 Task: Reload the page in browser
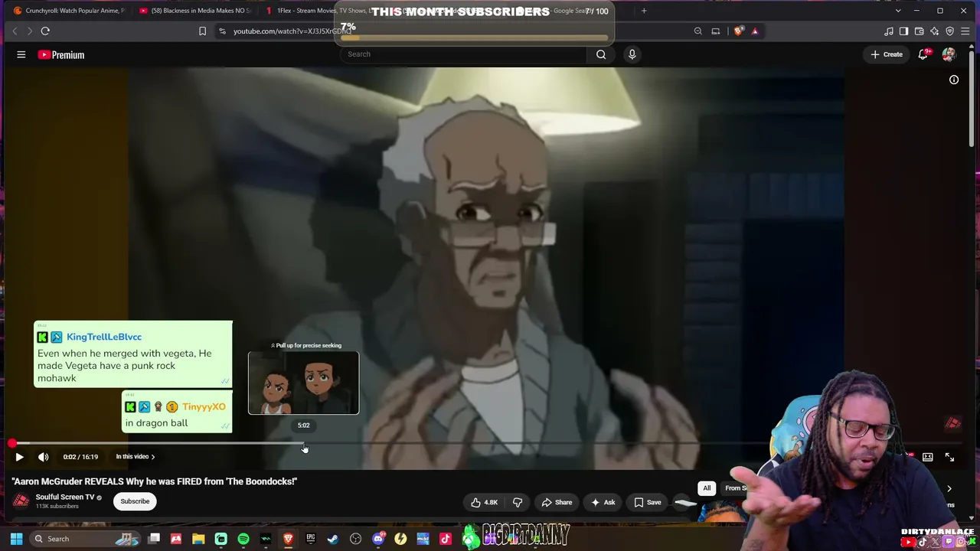[x=45, y=31]
